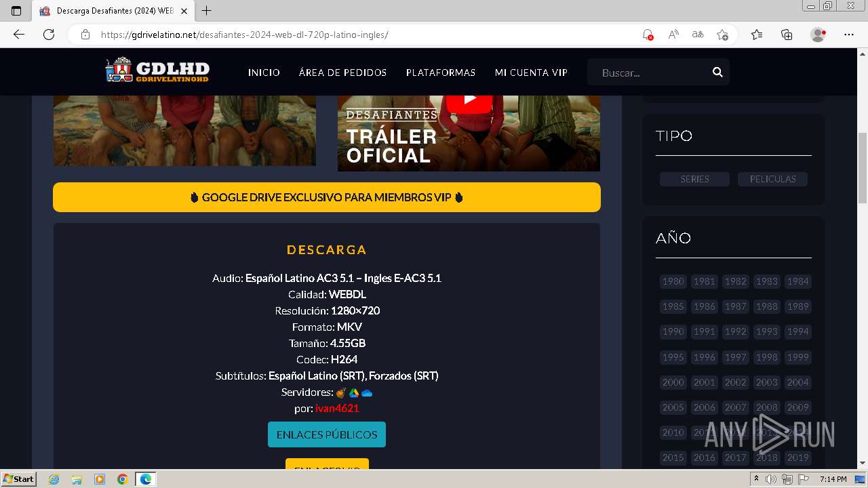The image size is (868, 488).
Task: Open the Favorites list
Action: [x=757, y=35]
